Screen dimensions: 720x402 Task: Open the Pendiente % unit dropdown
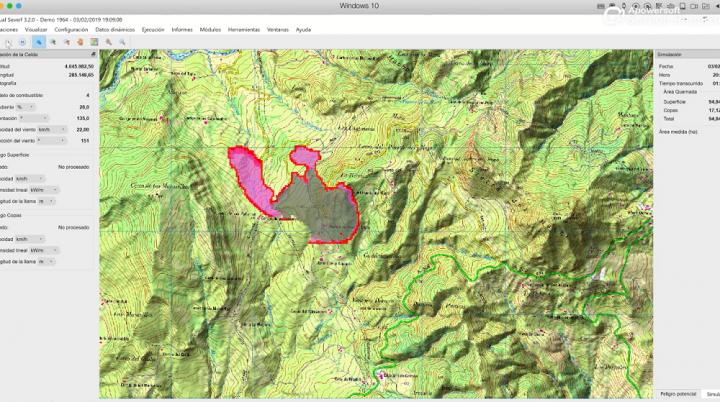[x=27, y=107]
